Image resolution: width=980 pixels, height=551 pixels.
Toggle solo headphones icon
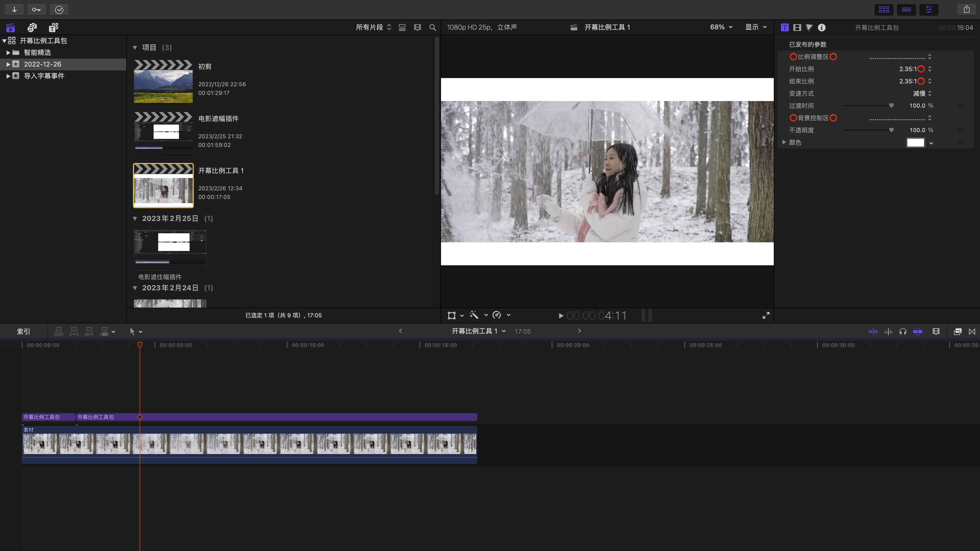[x=903, y=332]
